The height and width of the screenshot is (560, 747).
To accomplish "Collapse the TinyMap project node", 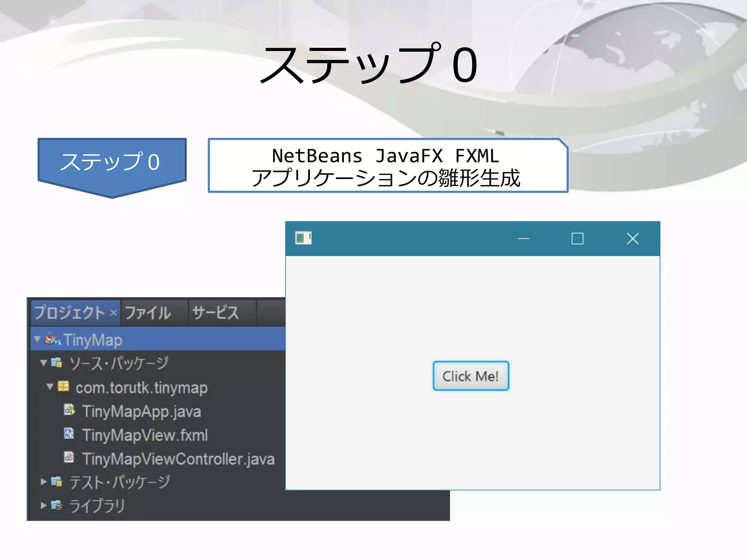I will (37, 339).
